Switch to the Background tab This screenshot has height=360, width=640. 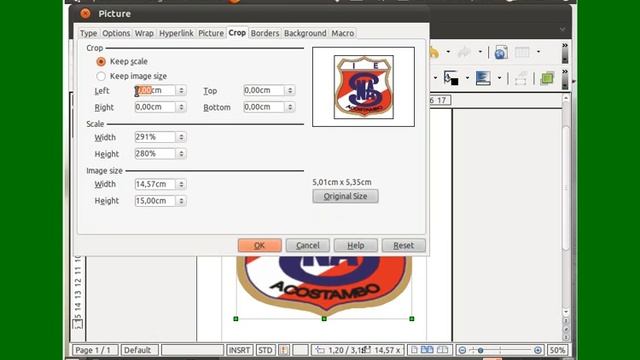[305, 33]
